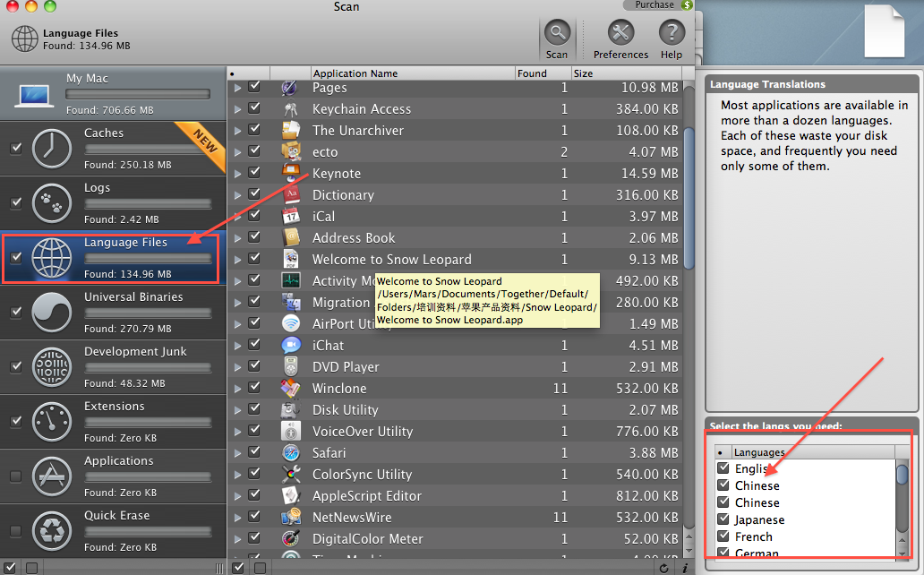Select the Language Files globe icon
This screenshot has height=575, width=924.
click(51, 258)
